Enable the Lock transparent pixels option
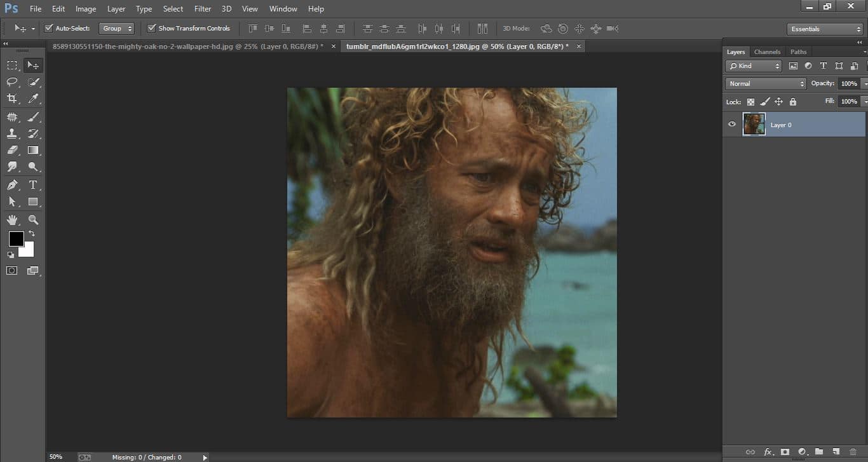This screenshot has height=462, width=868. (x=750, y=102)
